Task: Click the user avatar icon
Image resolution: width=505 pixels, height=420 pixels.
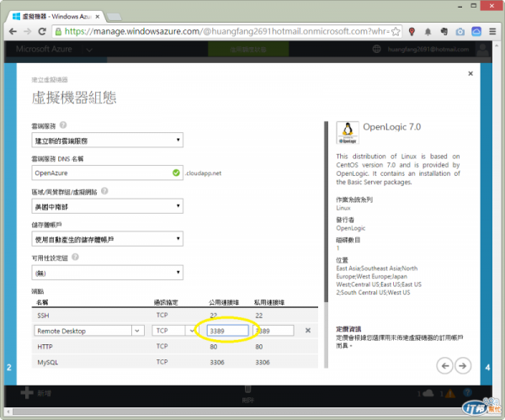Action: [x=483, y=50]
